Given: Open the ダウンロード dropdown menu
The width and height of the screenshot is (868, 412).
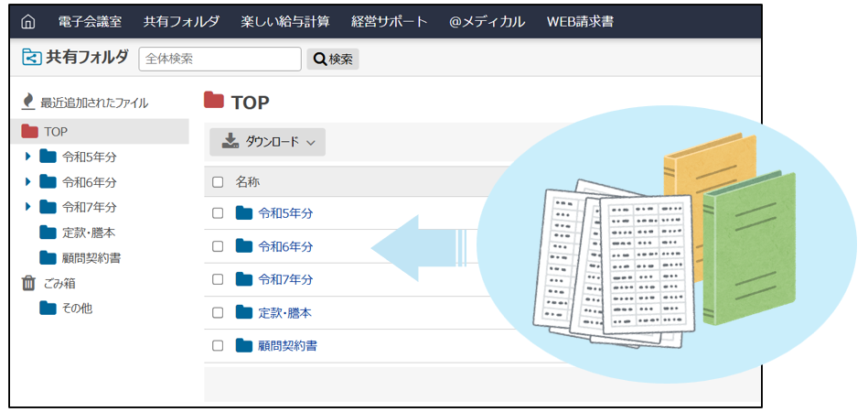Looking at the screenshot, I should tap(267, 142).
